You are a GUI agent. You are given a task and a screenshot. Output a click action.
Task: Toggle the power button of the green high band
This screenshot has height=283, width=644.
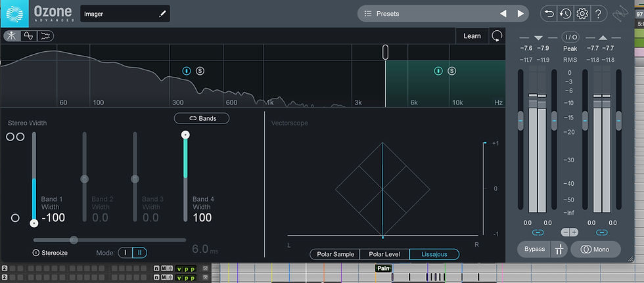pos(438,71)
